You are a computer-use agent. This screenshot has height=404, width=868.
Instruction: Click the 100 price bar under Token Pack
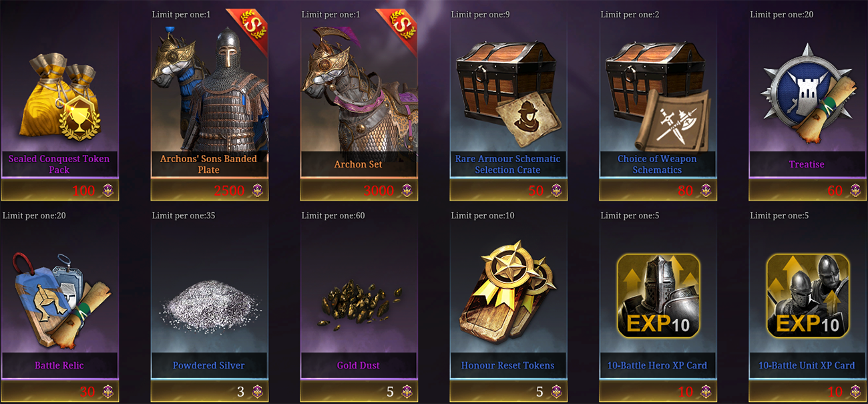click(60, 190)
